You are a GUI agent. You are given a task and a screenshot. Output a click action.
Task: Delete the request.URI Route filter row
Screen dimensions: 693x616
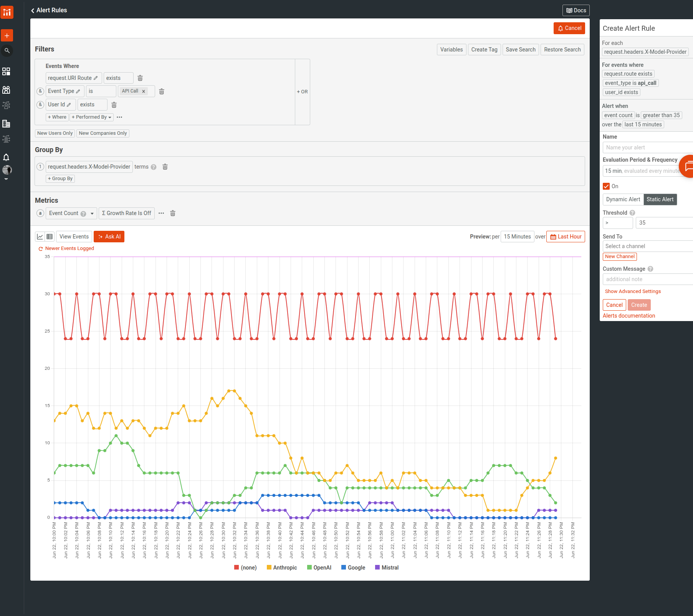click(140, 78)
